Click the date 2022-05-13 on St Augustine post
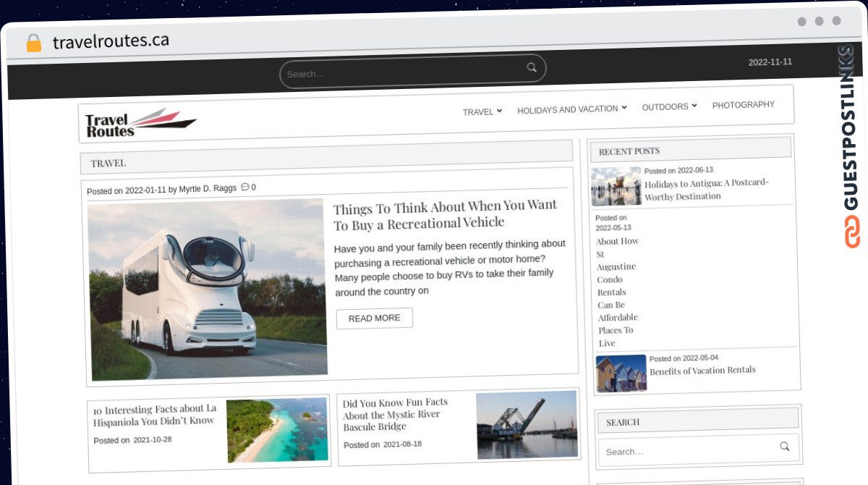This screenshot has height=485, width=868. (613, 227)
